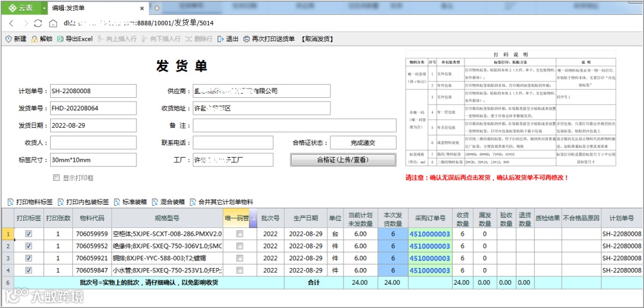Click the 小水管;8XJPE-SXEQ-750-253V1.0 spec cell
The height and width of the screenshot is (308, 644).
[167, 271]
